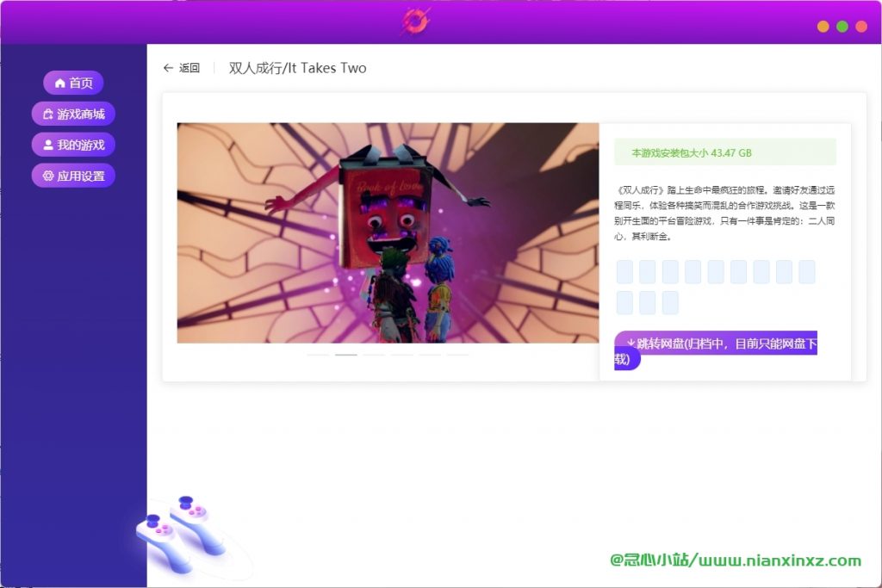Viewport: 882px width, 588px height.
Task: Click the yellow minimize window dot
Action: (823, 27)
